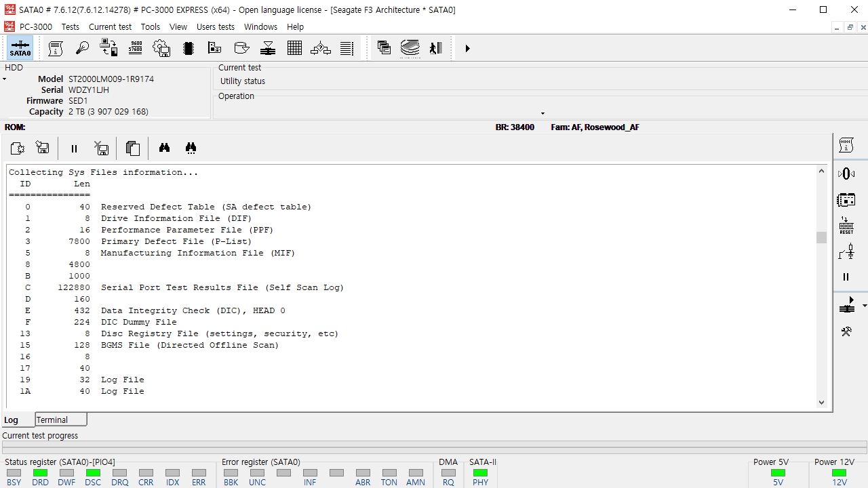Select the SATA0 port button
868x488 pixels.
point(20,48)
